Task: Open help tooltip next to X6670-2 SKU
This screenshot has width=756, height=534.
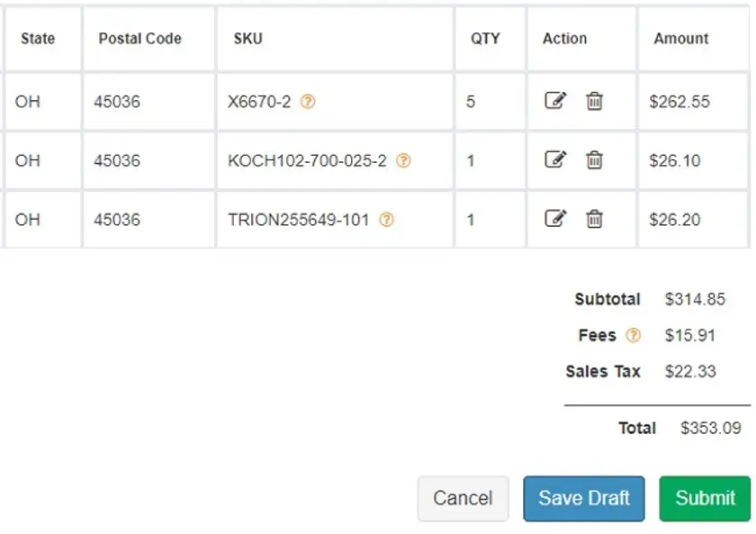Action: click(x=308, y=102)
